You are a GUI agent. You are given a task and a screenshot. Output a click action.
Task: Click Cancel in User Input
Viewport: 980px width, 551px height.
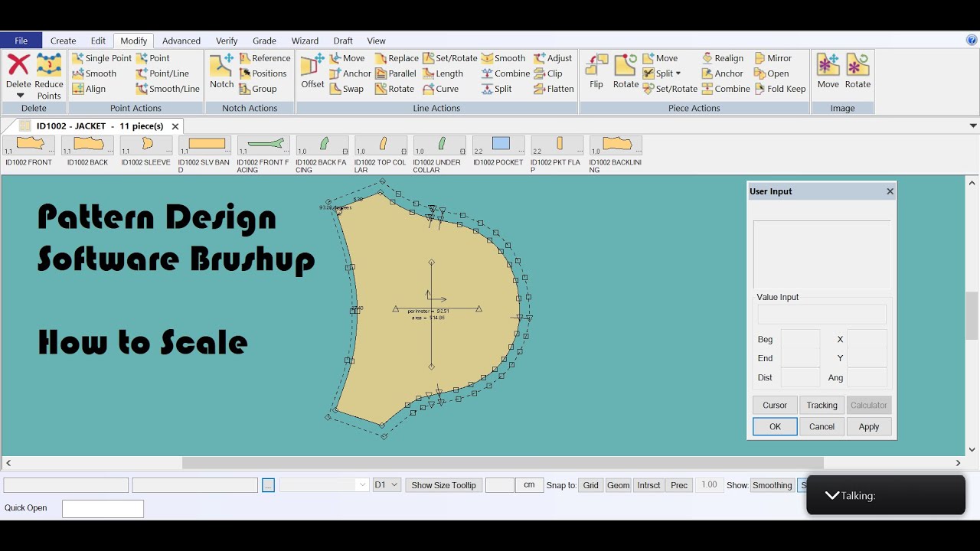[x=822, y=427]
